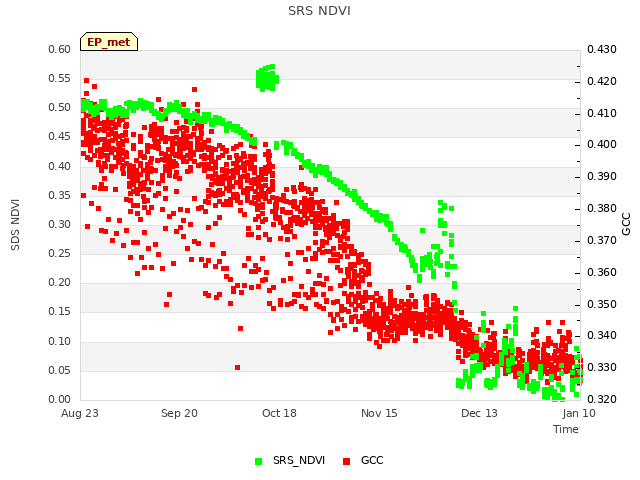The height and width of the screenshot is (480, 640).
Task: Click the 0.360 right axis value
Action: pos(602,272)
